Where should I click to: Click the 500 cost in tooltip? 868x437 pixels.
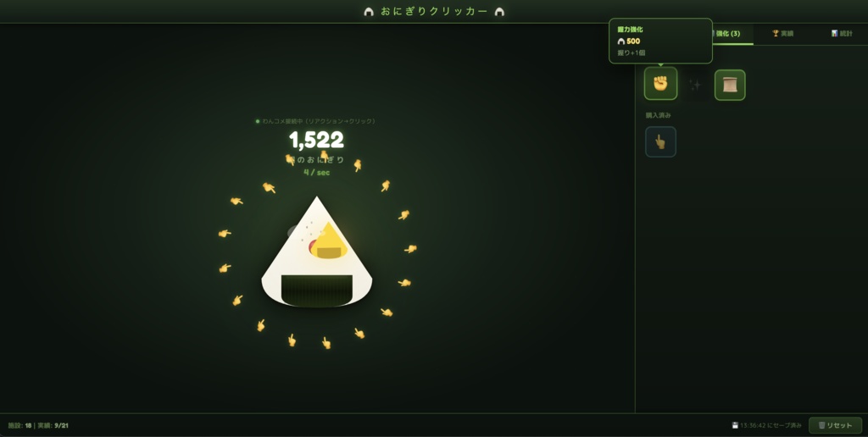point(633,41)
